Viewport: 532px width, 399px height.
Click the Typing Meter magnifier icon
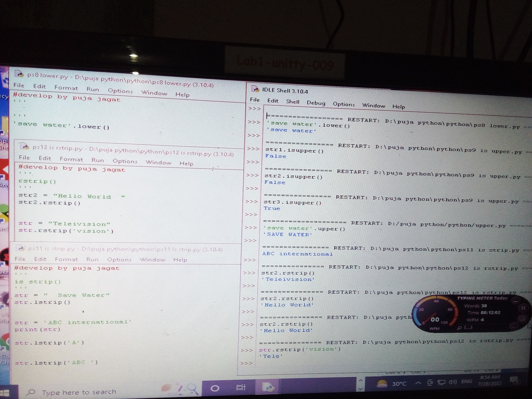point(460,328)
